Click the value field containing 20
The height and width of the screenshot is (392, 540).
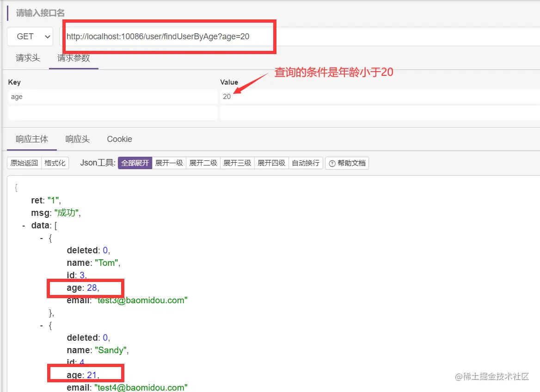pos(380,97)
